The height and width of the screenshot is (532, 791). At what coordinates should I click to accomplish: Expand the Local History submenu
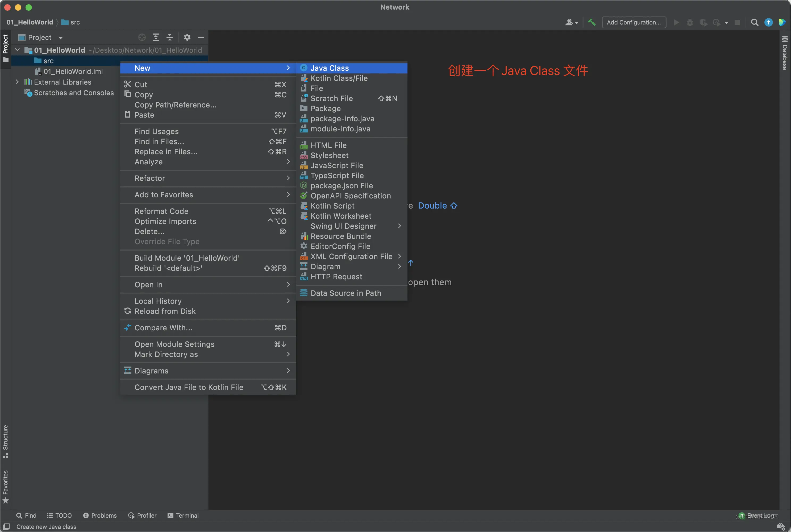[208, 301]
